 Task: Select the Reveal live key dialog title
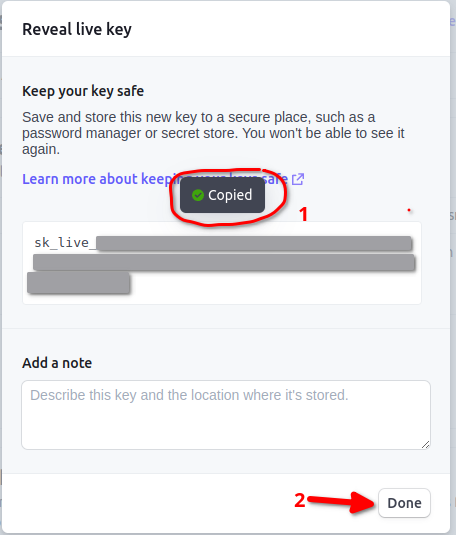coord(77,29)
